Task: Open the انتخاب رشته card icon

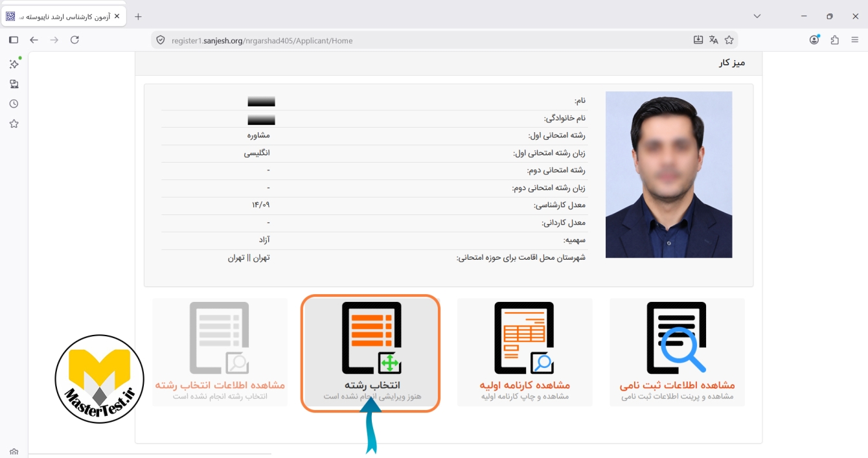Action: point(372,338)
